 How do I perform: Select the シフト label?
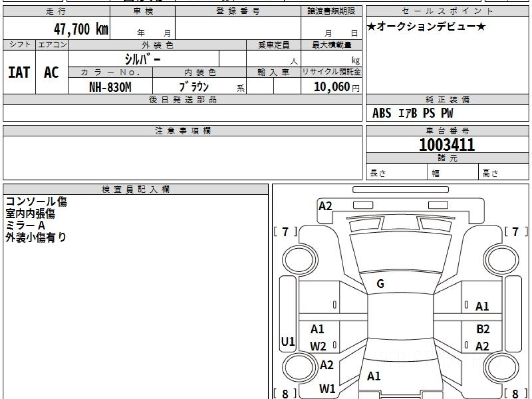pyautogui.click(x=19, y=45)
